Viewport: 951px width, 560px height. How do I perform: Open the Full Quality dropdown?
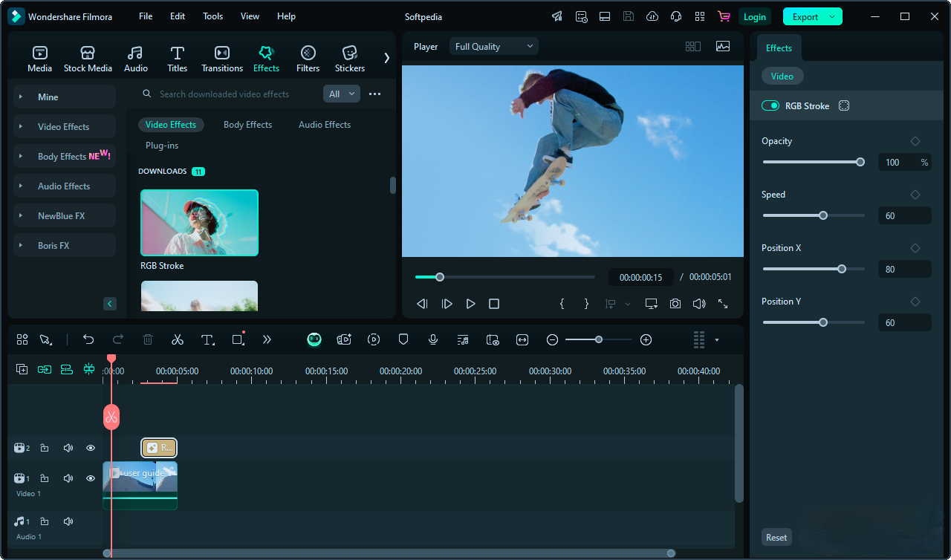click(494, 47)
